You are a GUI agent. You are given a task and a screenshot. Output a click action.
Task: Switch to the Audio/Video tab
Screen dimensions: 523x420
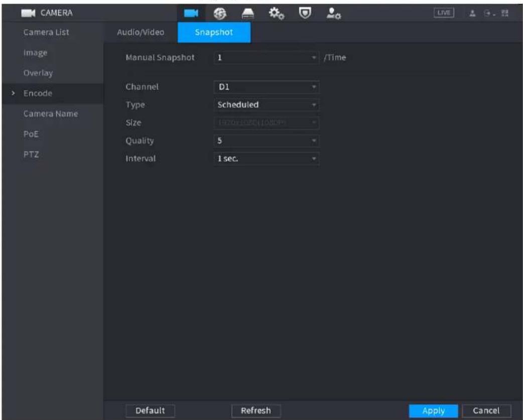tap(141, 32)
